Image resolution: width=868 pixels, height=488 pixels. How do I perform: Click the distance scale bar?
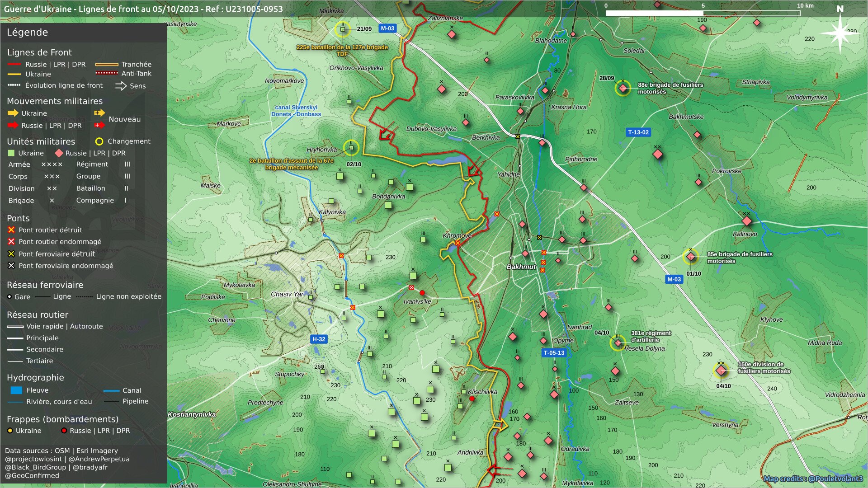click(703, 13)
